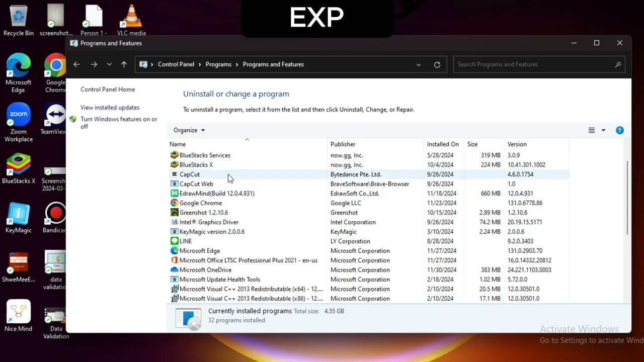Click Google LLC publisher cell
Image resolution: width=644 pixels, height=362 pixels.
point(346,203)
